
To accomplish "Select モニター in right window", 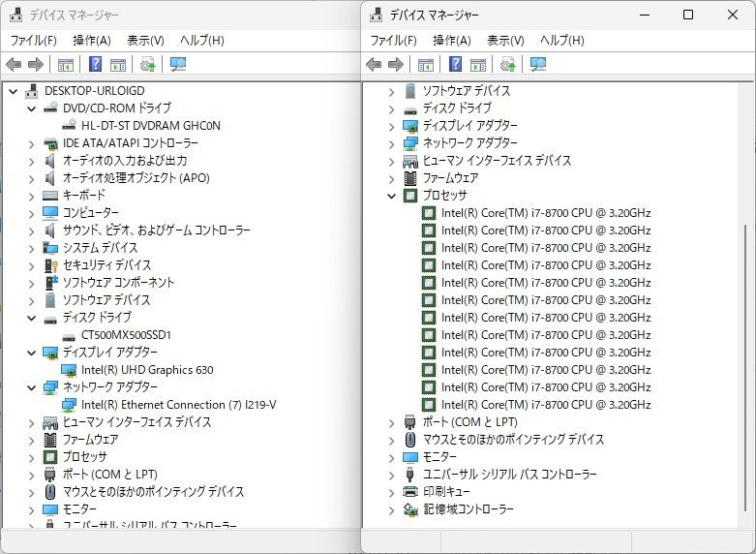I will [x=439, y=457].
